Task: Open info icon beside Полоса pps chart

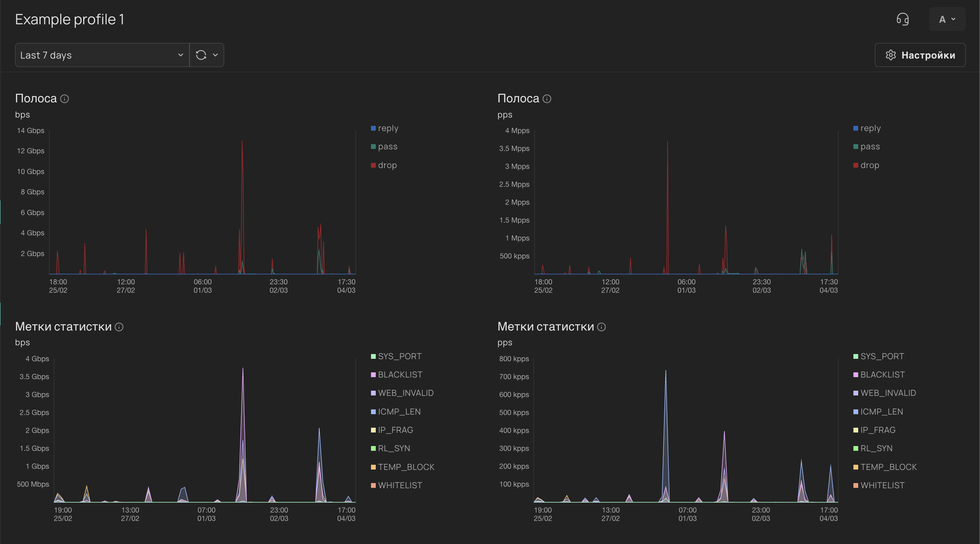Action: (x=547, y=99)
